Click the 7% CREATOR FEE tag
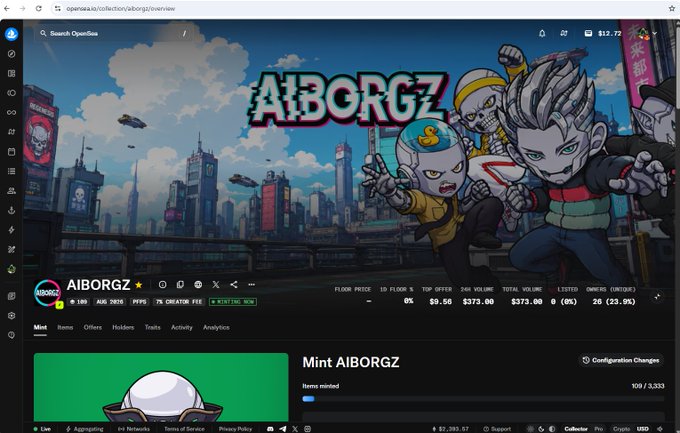680x433 pixels. coord(179,302)
